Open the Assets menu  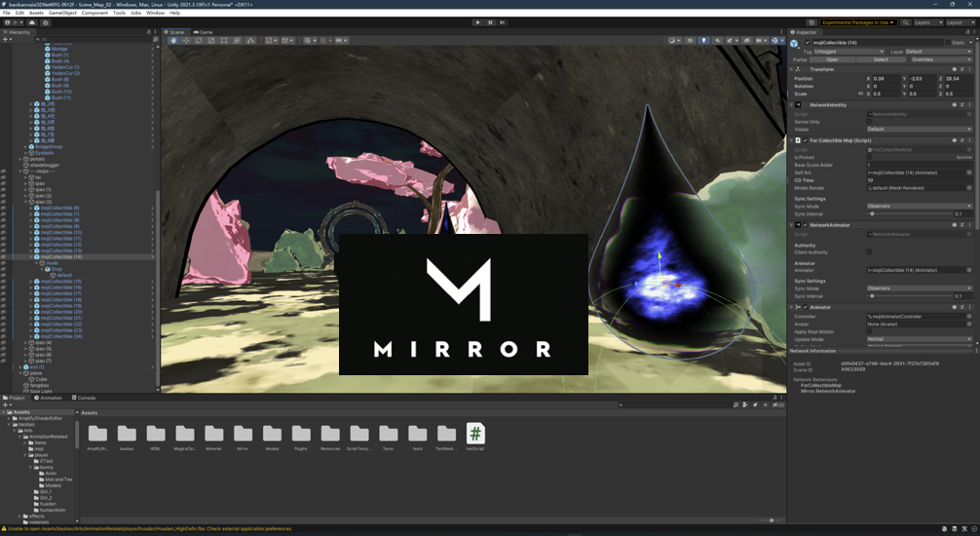click(36, 13)
